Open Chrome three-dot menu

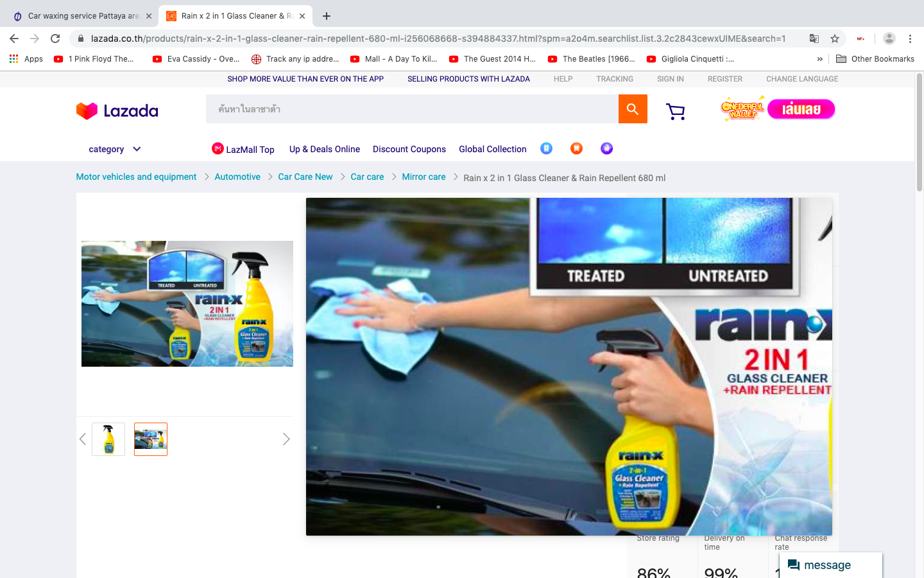coord(910,39)
